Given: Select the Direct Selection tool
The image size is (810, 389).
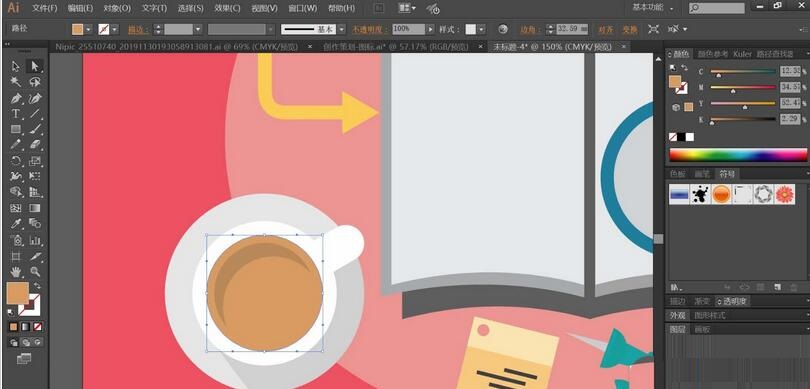Looking at the screenshot, I should coord(35,66).
